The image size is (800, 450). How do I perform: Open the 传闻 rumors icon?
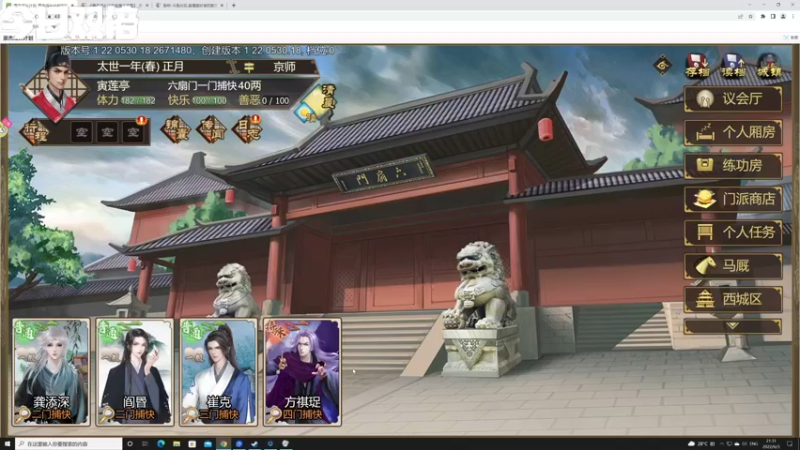(x=211, y=129)
